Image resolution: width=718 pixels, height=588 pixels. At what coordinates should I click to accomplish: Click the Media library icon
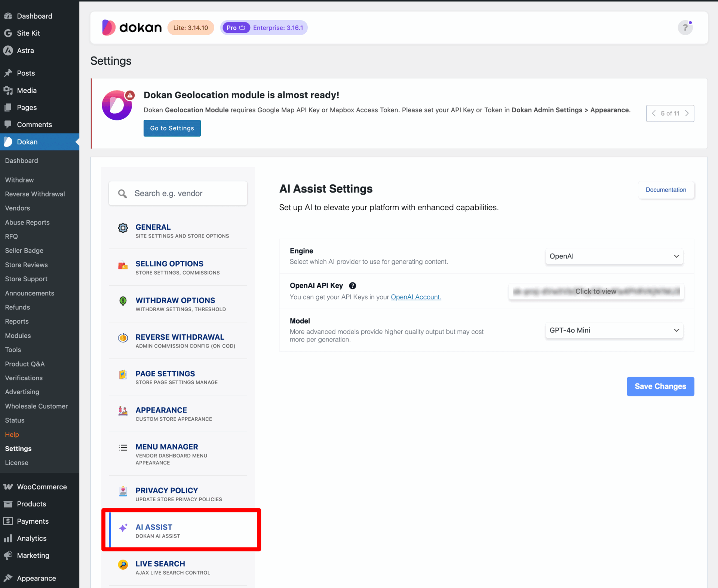point(8,90)
